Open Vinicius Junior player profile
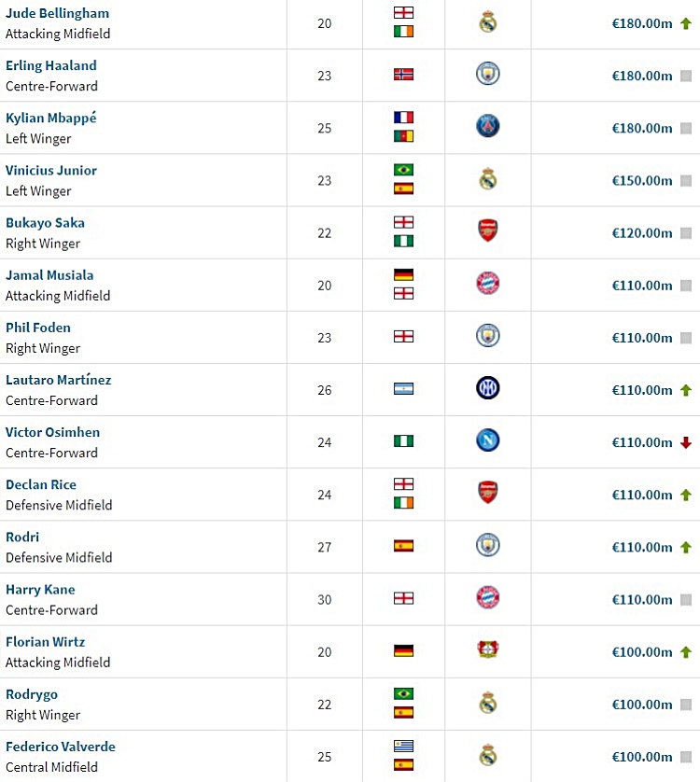This screenshot has height=782, width=700. pos(51,170)
